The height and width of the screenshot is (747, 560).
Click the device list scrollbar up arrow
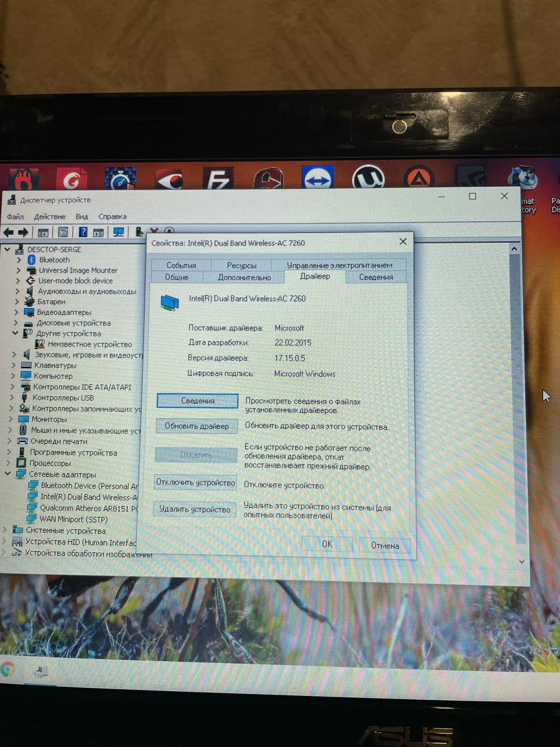point(514,249)
